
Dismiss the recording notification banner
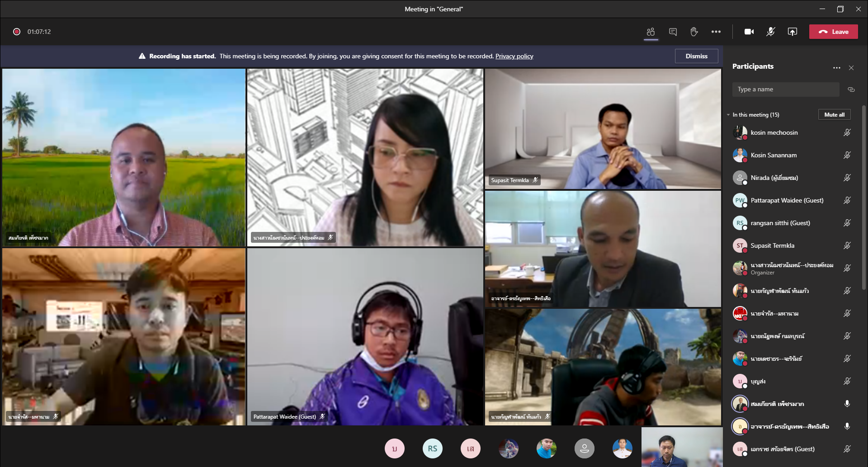click(696, 56)
